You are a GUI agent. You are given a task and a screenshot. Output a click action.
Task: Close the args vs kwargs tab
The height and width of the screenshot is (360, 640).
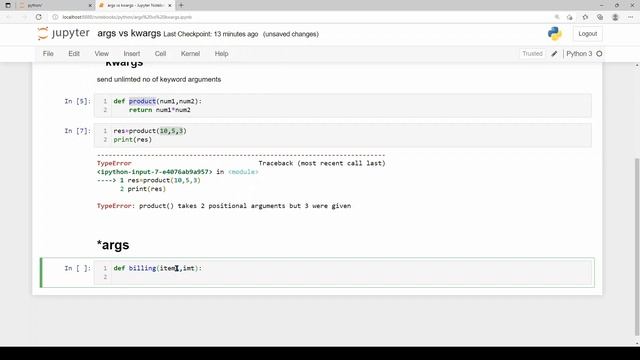click(x=170, y=5)
